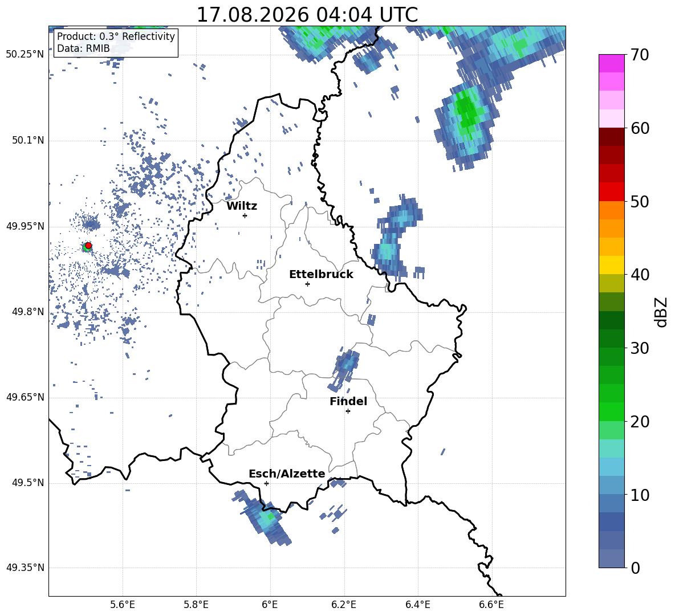
Task: Click the dBZ colorbar axis label
Action: coord(662,312)
